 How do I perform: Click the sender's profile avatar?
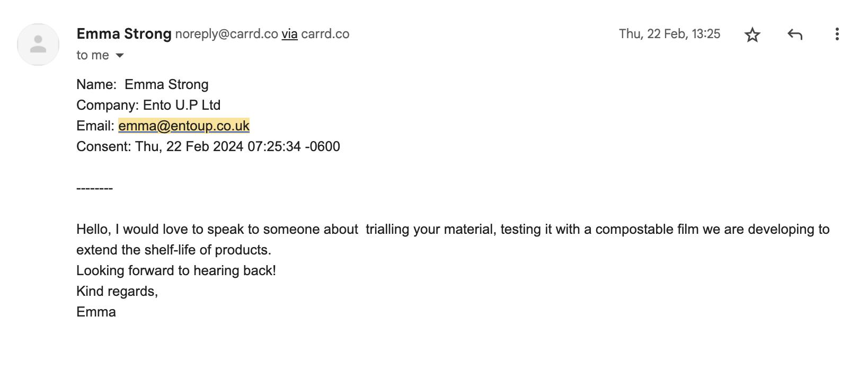[38, 45]
